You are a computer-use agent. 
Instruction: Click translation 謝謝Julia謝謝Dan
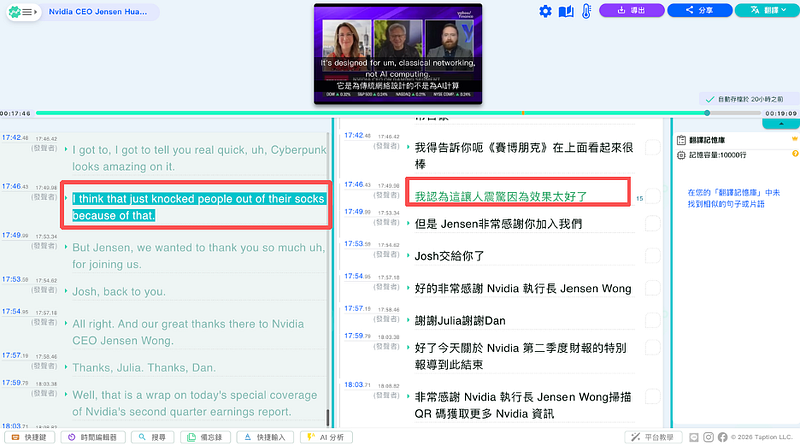[460, 321]
